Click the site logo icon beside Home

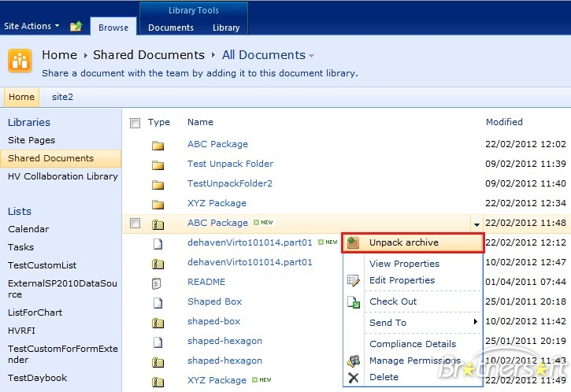[x=20, y=61]
